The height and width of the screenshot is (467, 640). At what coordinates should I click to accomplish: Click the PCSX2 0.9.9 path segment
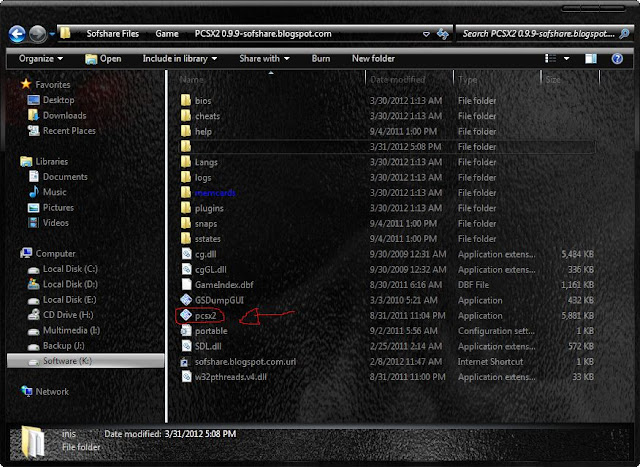click(263, 33)
